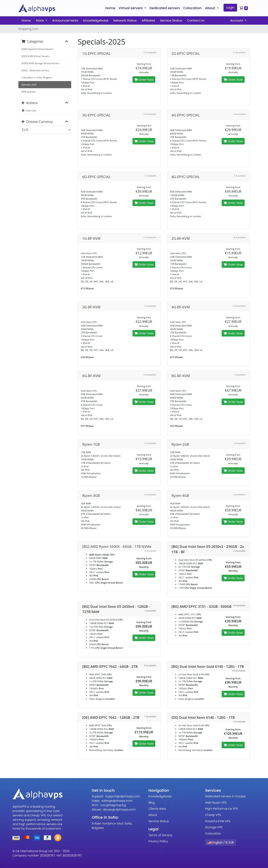Open the shopping cart icon in the header
The width and height of the screenshot is (268, 868).
[x=243, y=8]
